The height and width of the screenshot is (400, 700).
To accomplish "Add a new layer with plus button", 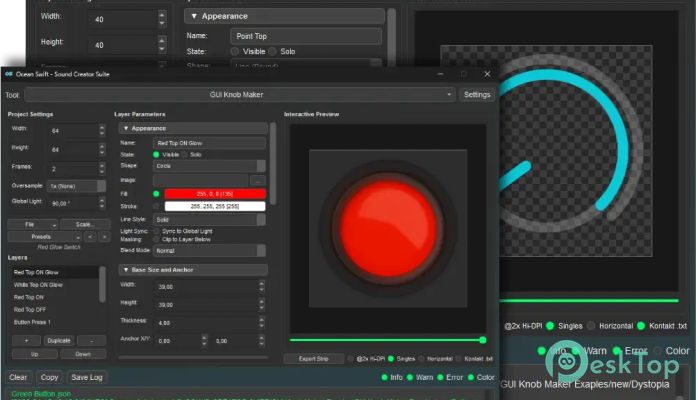I will click(26, 341).
